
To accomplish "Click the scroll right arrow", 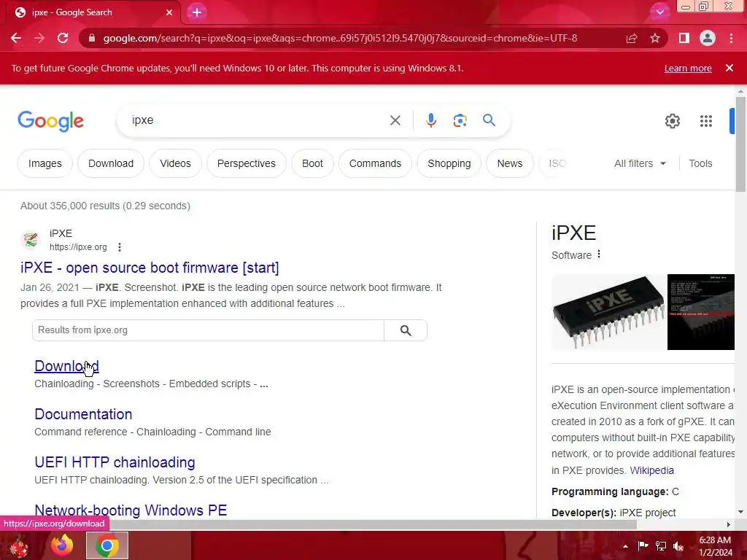I will 728,524.
